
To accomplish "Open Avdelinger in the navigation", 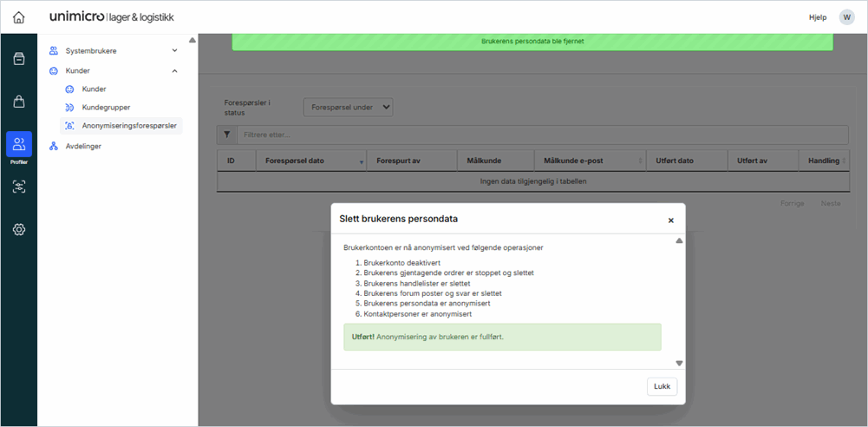I will pyautogui.click(x=83, y=147).
